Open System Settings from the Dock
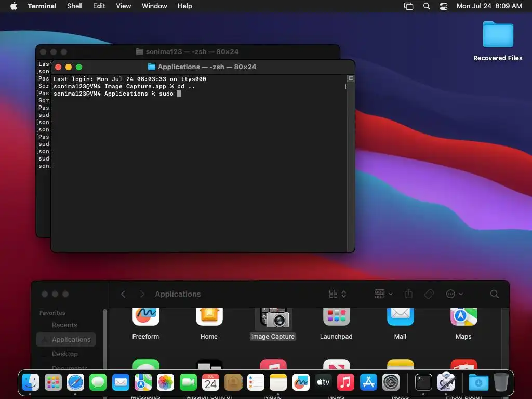532x399 pixels. click(x=391, y=382)
